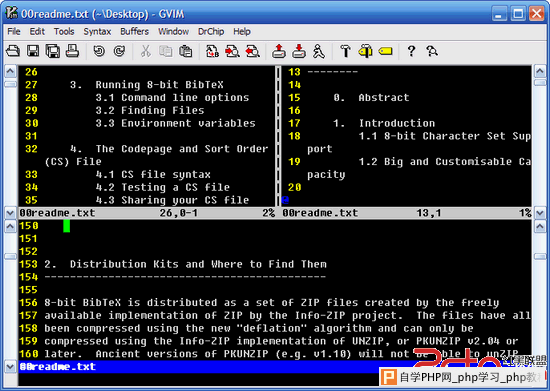This screenshot has width=550, height=391.
Task: Open the Tools menu
Action: point(64,32)
